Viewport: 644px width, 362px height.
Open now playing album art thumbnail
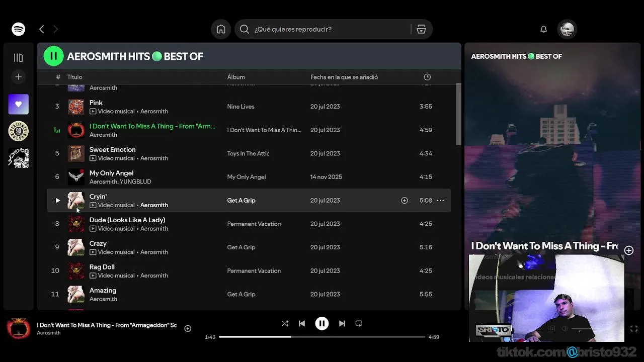point(19,328)
